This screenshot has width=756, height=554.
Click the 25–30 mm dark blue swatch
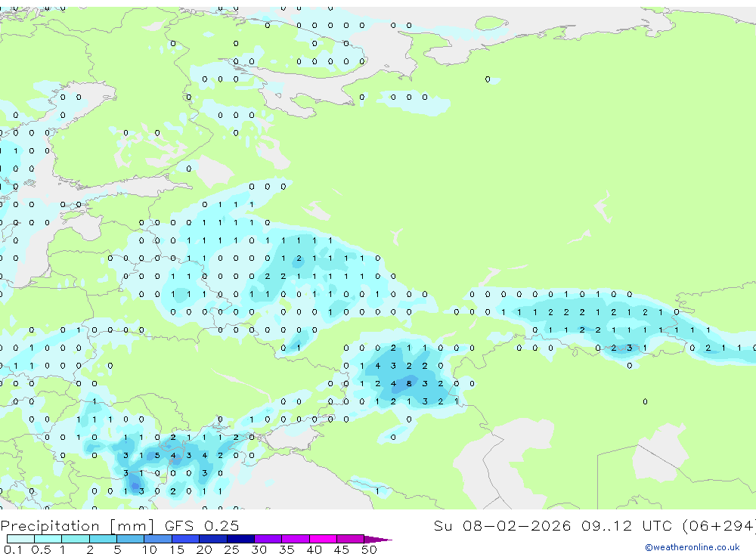(240, 539)
